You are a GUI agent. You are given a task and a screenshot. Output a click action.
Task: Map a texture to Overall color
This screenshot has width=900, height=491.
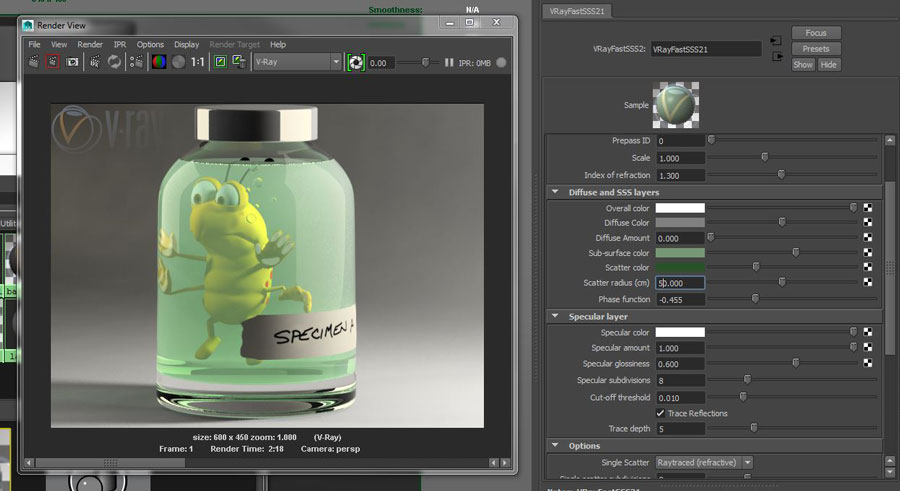pyautogui.click(x=867, y=208)
